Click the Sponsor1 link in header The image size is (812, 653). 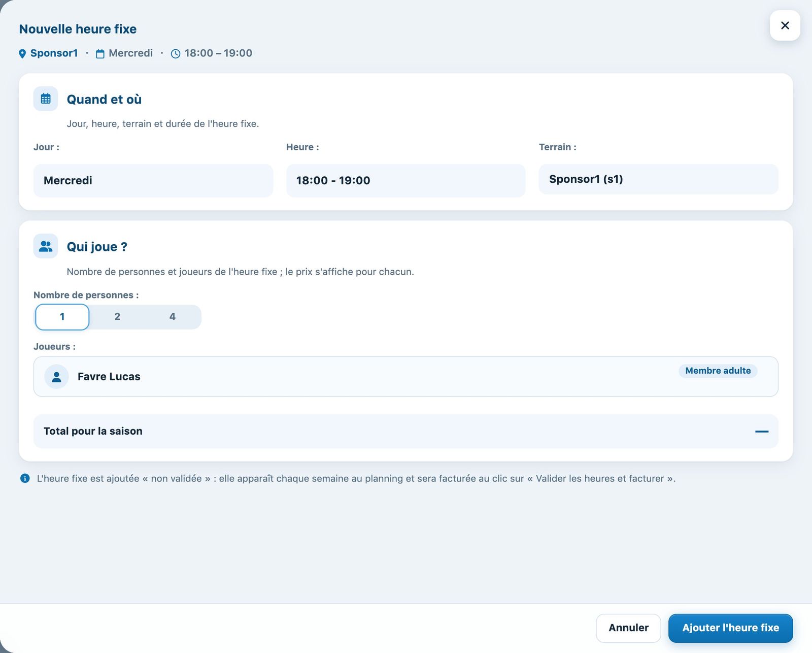[54, 53]
